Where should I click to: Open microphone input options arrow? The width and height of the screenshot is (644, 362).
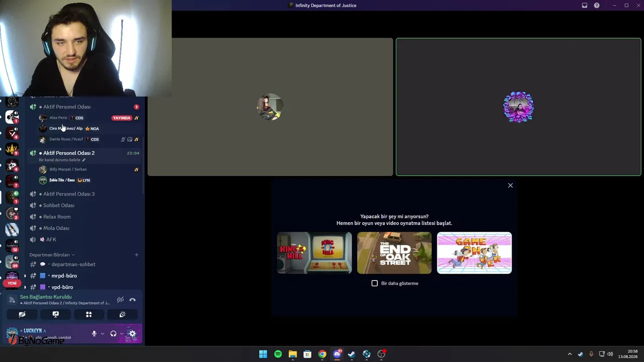point(103,333)
